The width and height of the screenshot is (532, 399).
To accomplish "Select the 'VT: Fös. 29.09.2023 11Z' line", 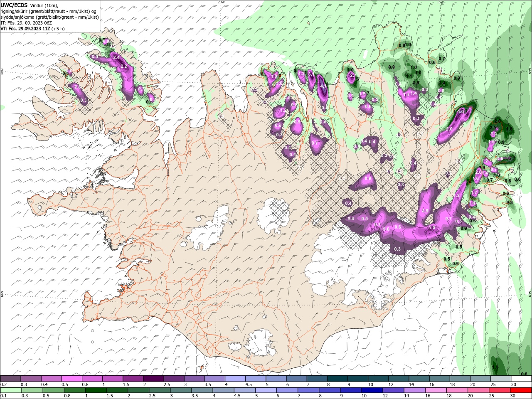I will coord(26,29).
